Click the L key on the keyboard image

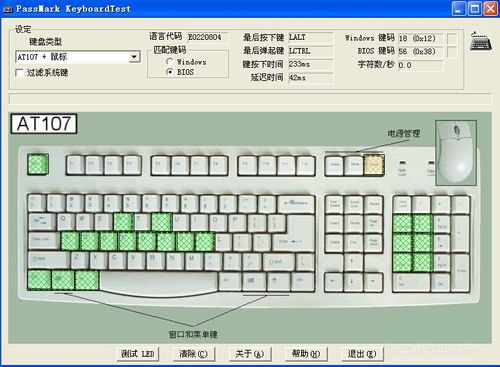(223, 241)
